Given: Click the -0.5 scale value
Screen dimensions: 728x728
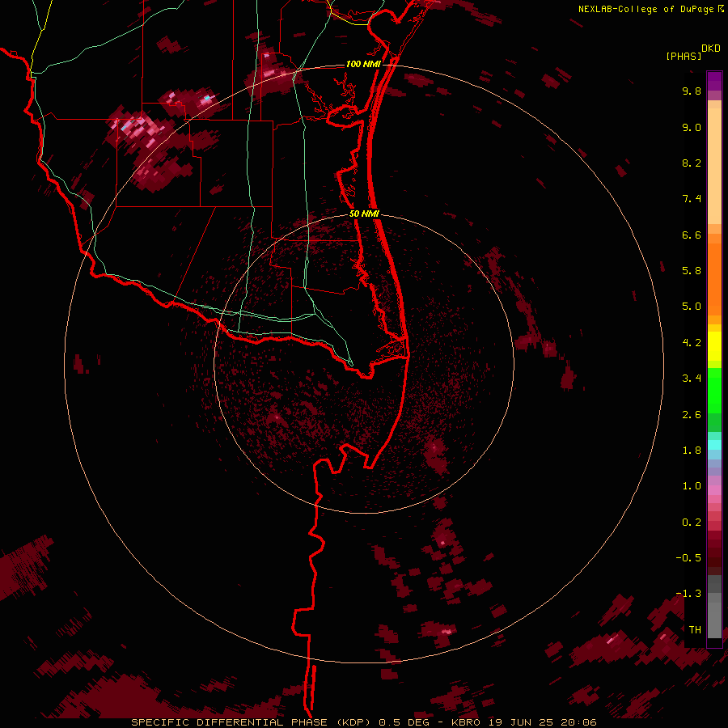Looking at the screenshot, I should [x=688, y=557].
